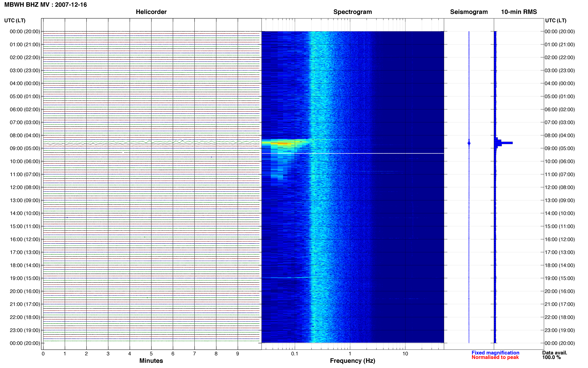Click right axis label 17:00 (13:00)

(x=560, y=252)
